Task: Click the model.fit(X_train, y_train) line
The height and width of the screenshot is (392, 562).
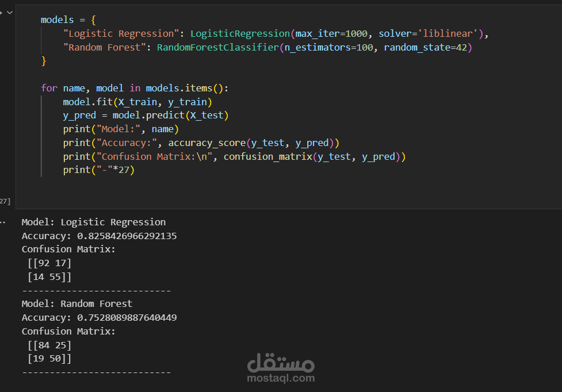Action: (x=137, y=102)
